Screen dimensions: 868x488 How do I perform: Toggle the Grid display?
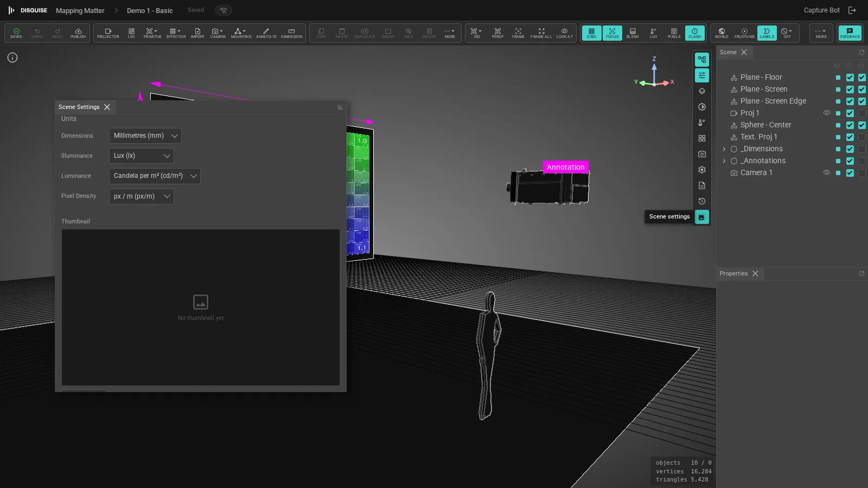point(591,33)
